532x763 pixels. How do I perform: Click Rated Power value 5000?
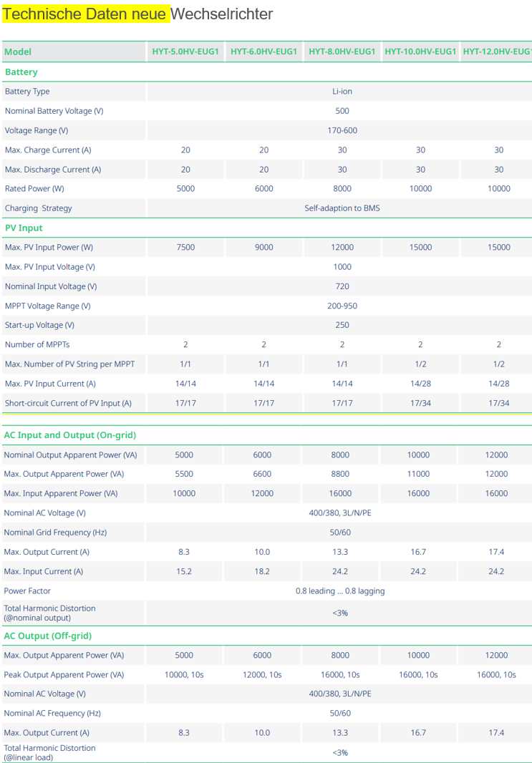point(185,189)
